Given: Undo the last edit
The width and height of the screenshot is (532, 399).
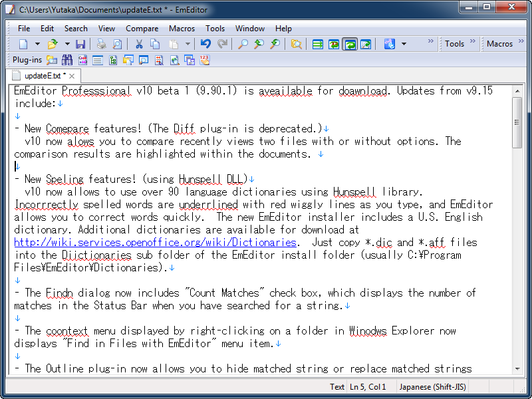Looking at the screenshot, I should tap(205, 44).
